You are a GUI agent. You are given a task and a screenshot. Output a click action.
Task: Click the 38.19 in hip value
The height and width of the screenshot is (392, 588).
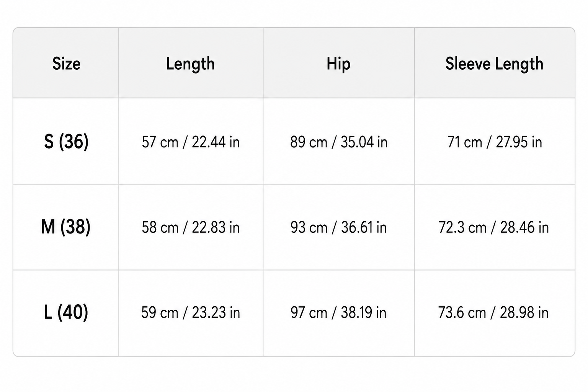point(363,313)
